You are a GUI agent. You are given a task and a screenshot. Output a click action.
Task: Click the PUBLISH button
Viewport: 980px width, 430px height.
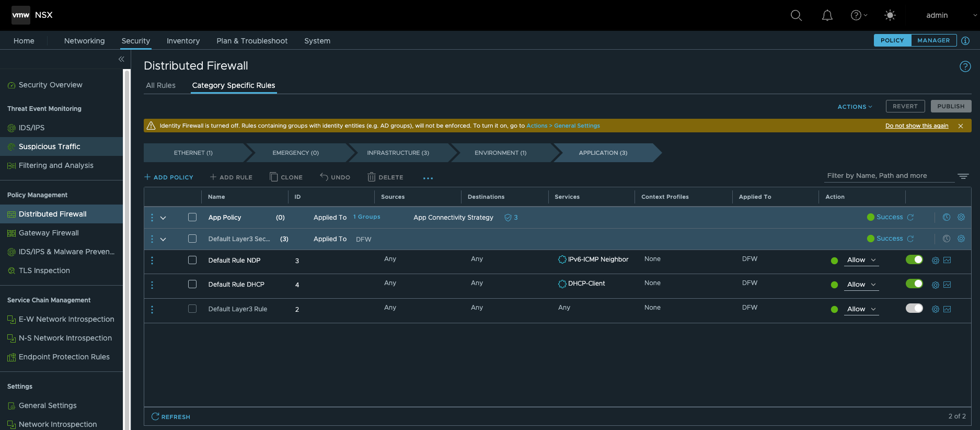(951, 106)
